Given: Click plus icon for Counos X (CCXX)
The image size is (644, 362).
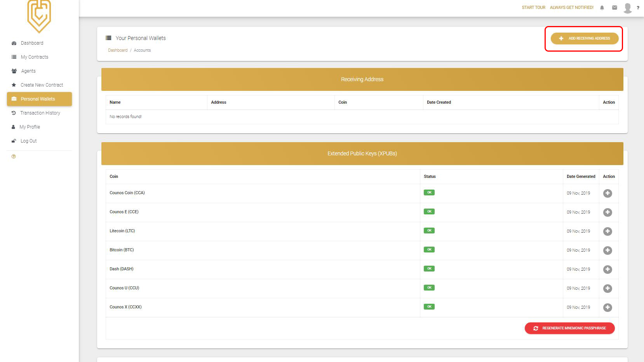Looking at the screenshot, I should [607, 307].
